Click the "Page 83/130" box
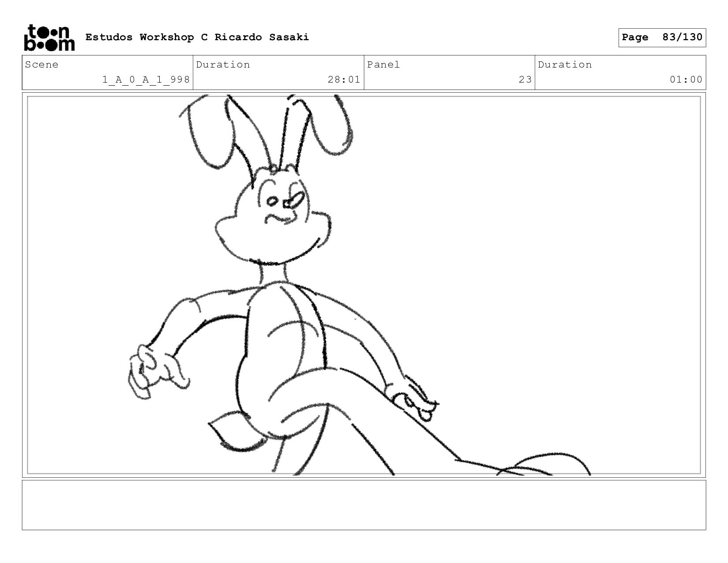The height and width of the screenshot is (563, 728). (662, 38)
